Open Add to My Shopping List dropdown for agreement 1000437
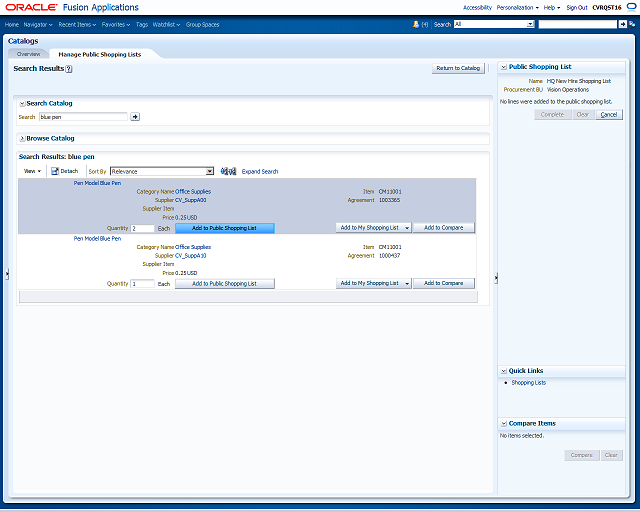 tap(407, 283)
